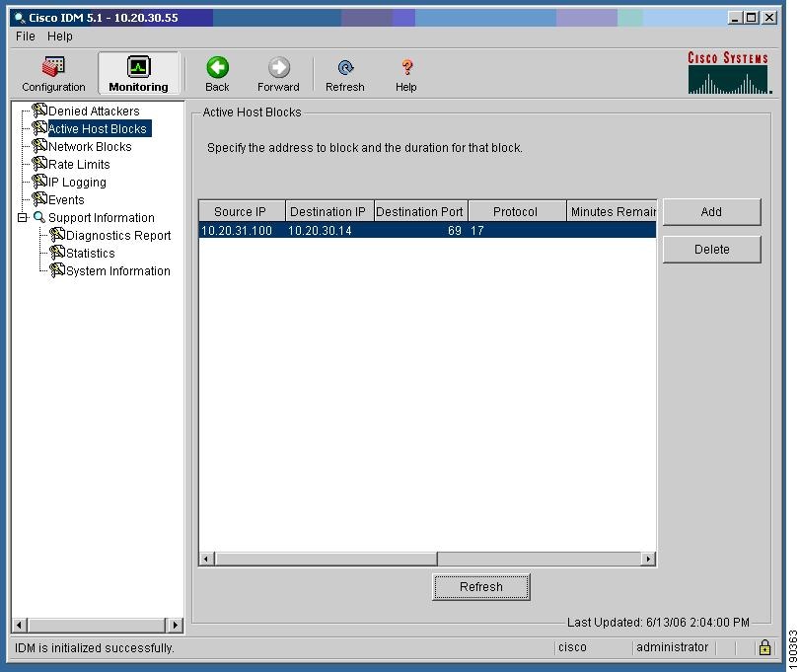The height and width of the screenshot is (672, 800).
Task: Sort by the Source IP column header
Action: [x=242, y=211]
